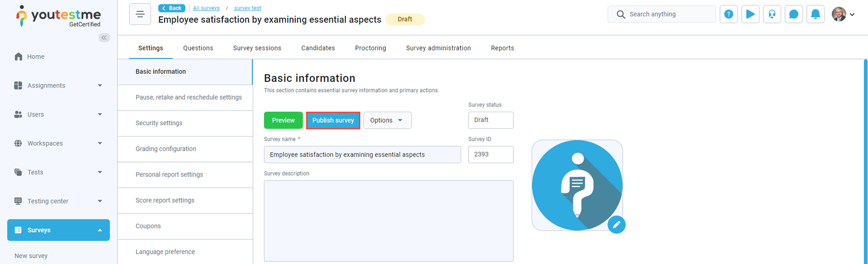This screenshot has height=264, width=868.
Task: Open the headset support icon
Action: pos(772,15)
